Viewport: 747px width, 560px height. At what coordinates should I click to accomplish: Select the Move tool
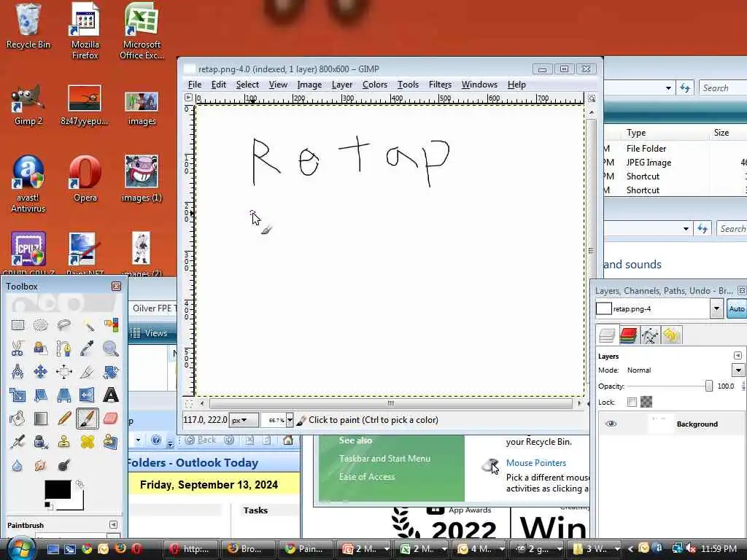(x=41, y=371)
